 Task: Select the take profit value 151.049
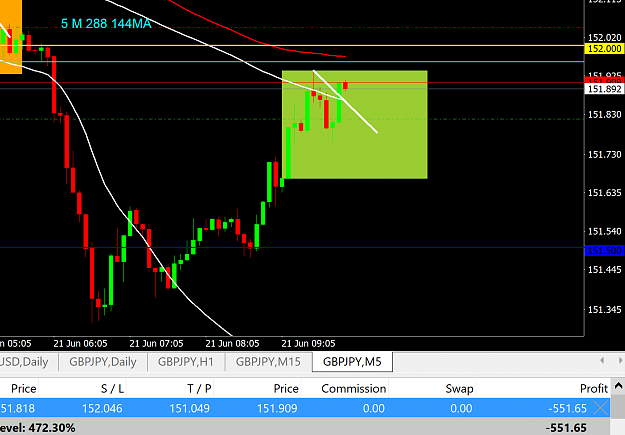(x=189, y=408)
